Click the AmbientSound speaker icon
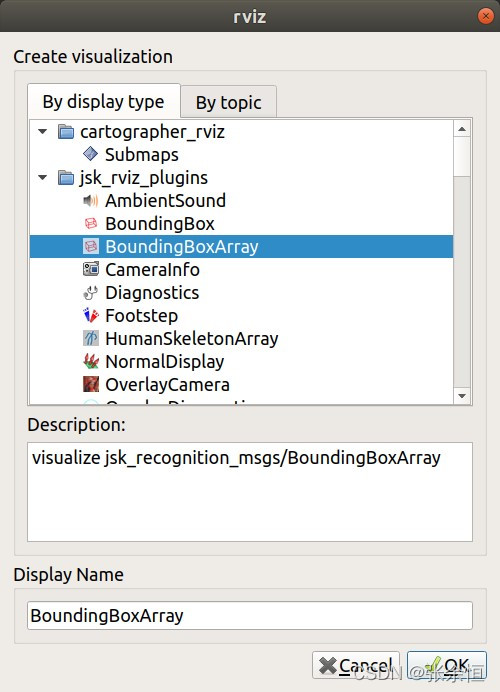Viewport: 500px width, 692px height. pos(90,201)
